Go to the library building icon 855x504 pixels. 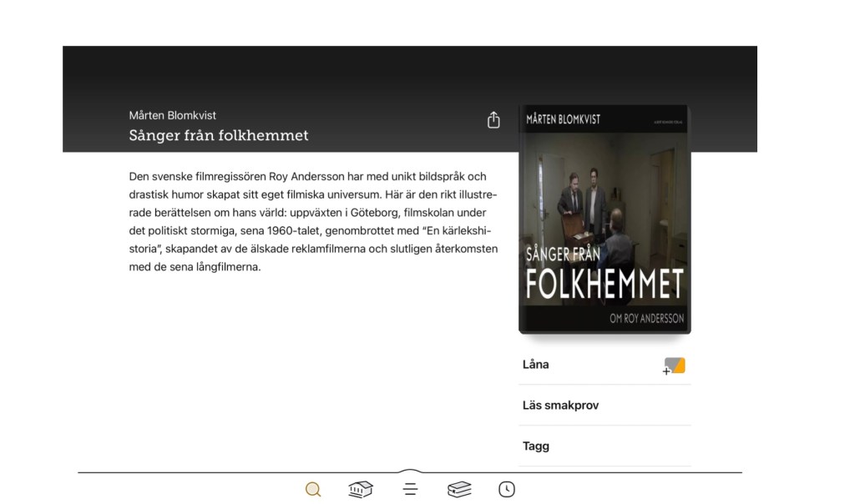tap(361, 489)
